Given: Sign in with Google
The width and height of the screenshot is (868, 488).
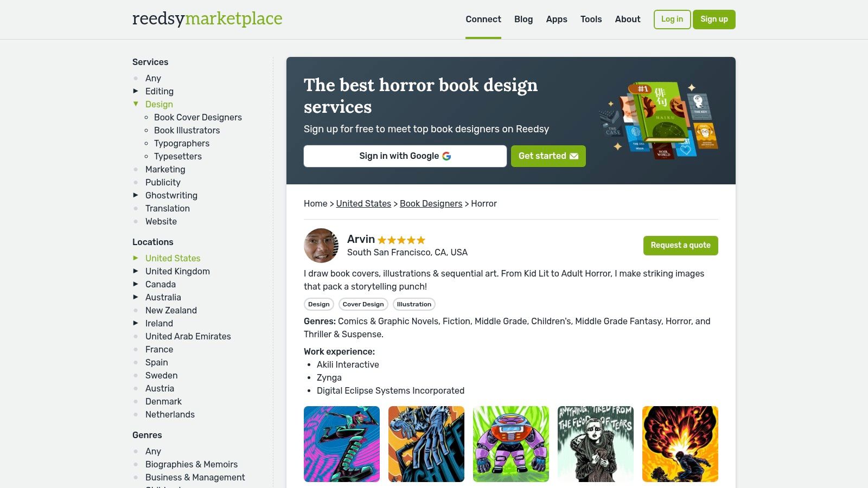Looking at the screenshot, I should [x=405, y=156].
